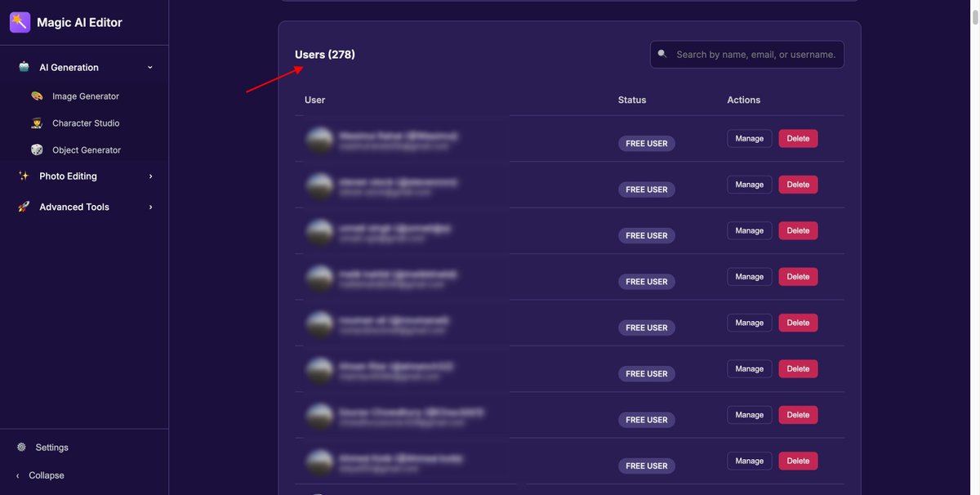Expand the Advanced Tools section chevron
Viewport: 980px width, 495px height.
(150, 207)
